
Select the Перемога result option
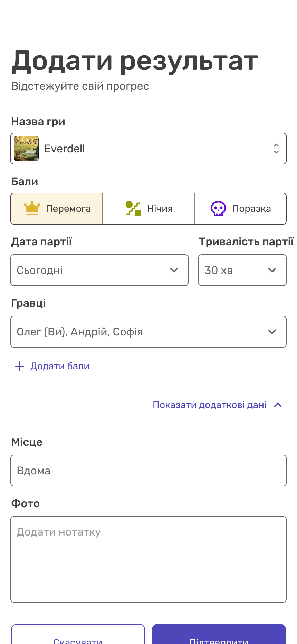click(x=57, y=209)
